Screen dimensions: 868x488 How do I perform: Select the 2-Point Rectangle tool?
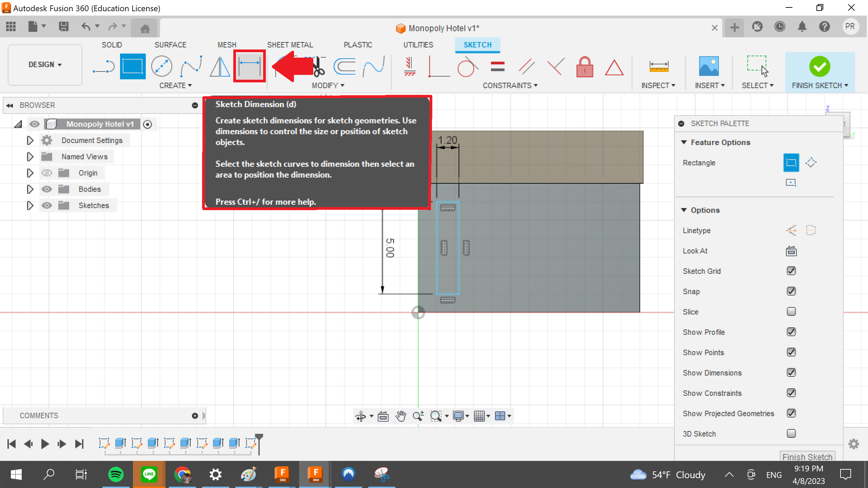pos(132,66)
